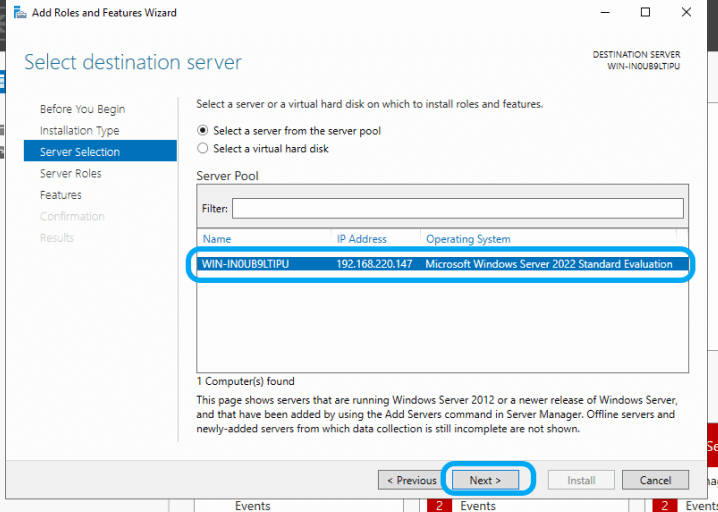718x512 pixels.
Task: Close the wizard window with X
Action: coord(686,12)
